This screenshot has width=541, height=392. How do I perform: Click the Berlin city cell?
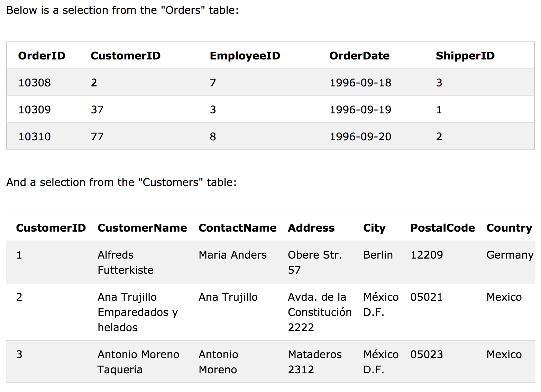[378, 255]
